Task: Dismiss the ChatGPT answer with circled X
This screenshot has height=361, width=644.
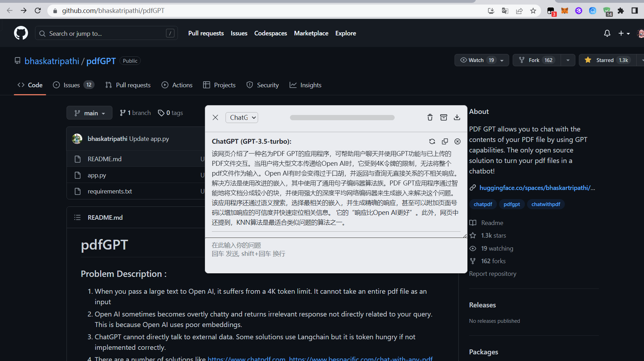Action: pyautogui.click(x=457, y=141)
